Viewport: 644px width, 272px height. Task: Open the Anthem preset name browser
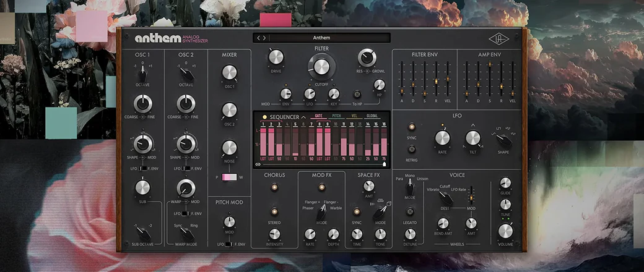click(x=321, y=38)
